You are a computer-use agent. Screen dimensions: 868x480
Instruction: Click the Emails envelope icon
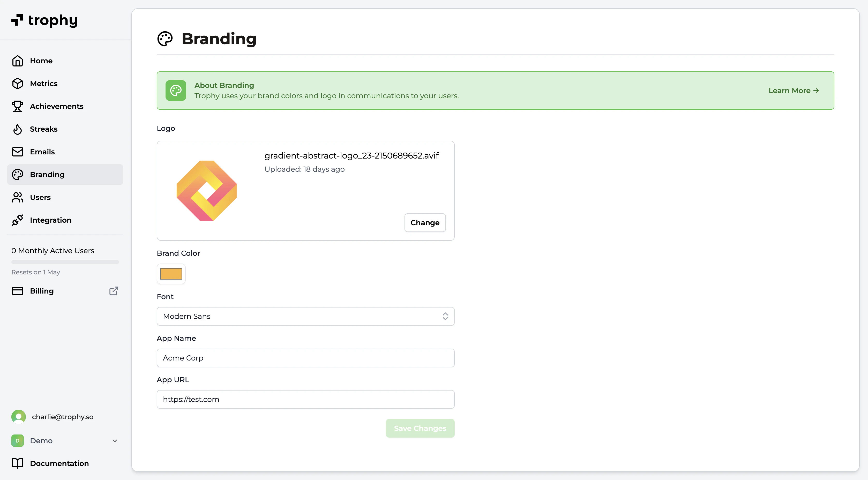coord(18,152)
